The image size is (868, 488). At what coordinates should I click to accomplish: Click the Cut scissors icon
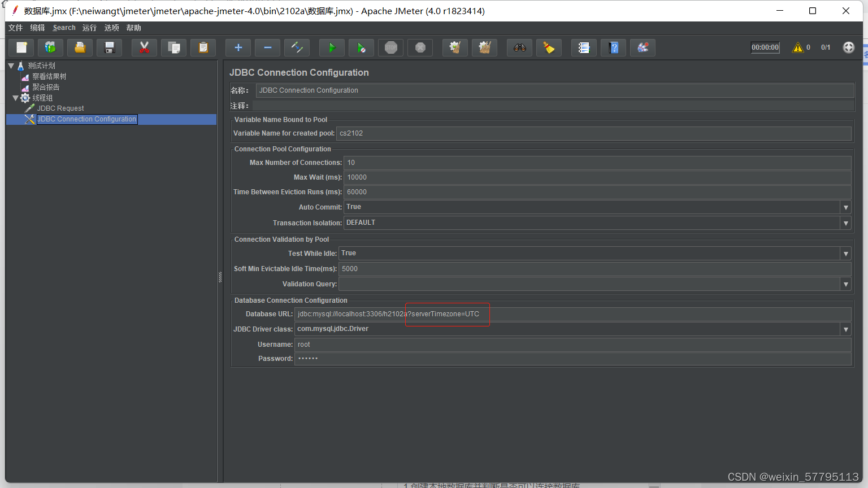(x=145, y=47)
